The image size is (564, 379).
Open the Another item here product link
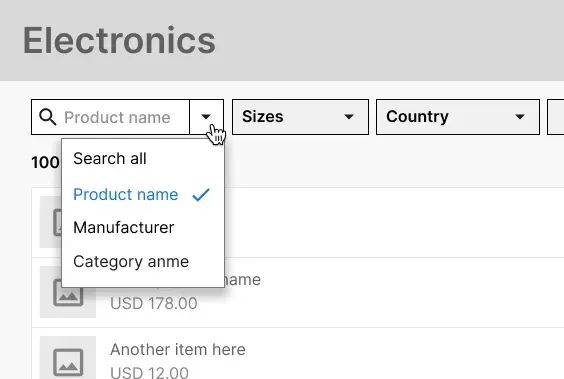(178, 350)
